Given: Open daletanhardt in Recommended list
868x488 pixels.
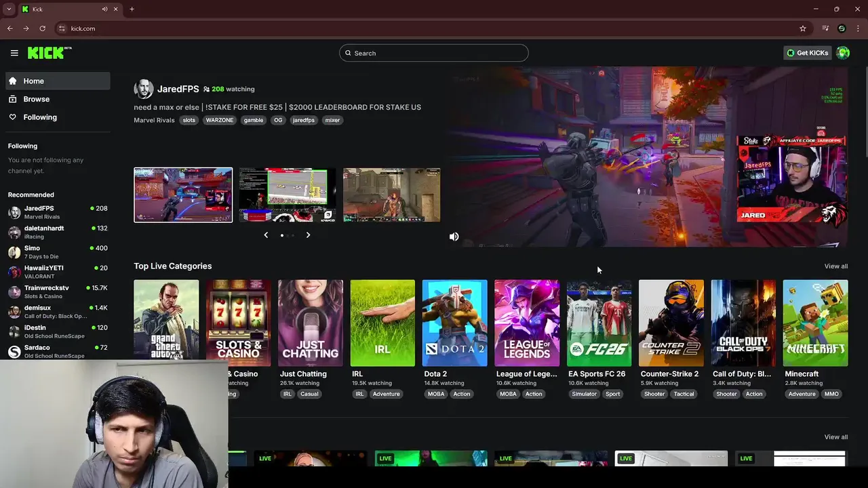Looking at the screenshot, I should [x=58, y=232].
